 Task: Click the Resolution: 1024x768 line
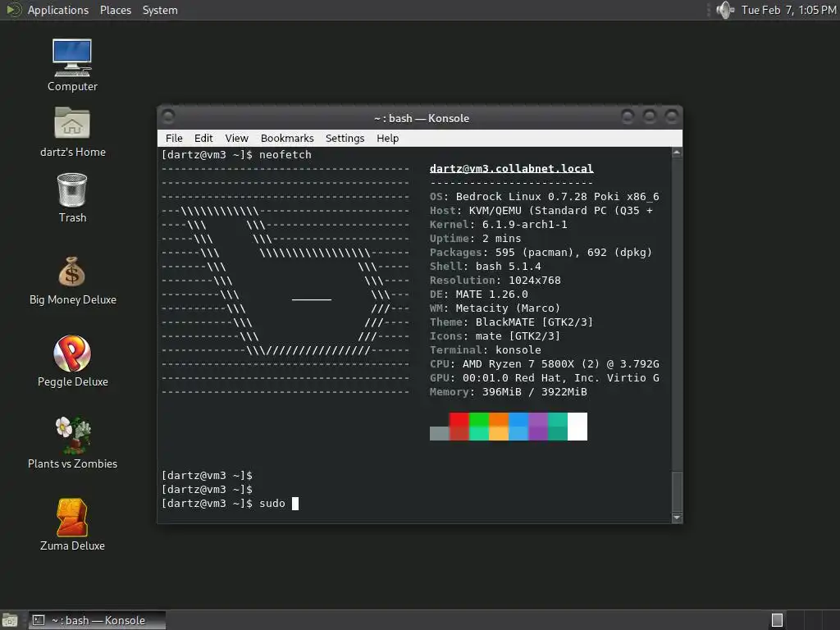(x=495, y=281)
